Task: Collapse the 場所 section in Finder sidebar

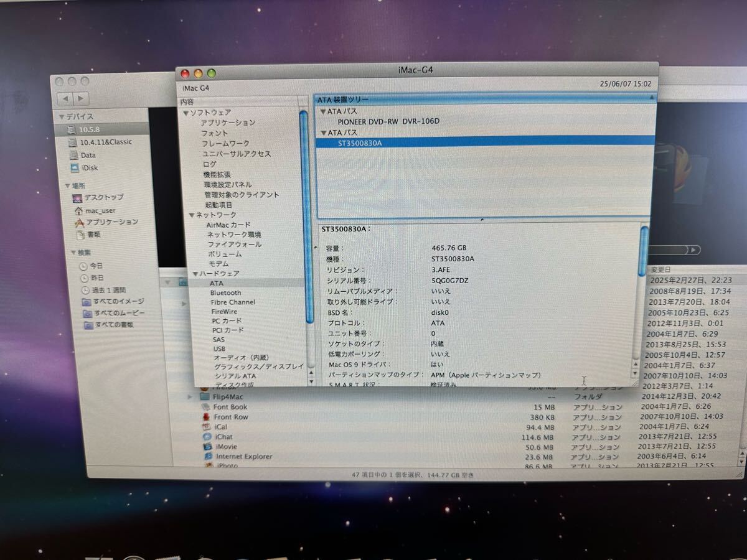Action: pyautogui.click(x=67, y=186)
